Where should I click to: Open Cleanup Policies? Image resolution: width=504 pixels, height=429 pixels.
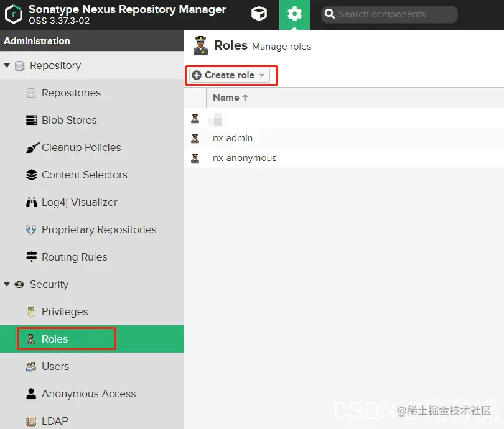click(82, 147)
